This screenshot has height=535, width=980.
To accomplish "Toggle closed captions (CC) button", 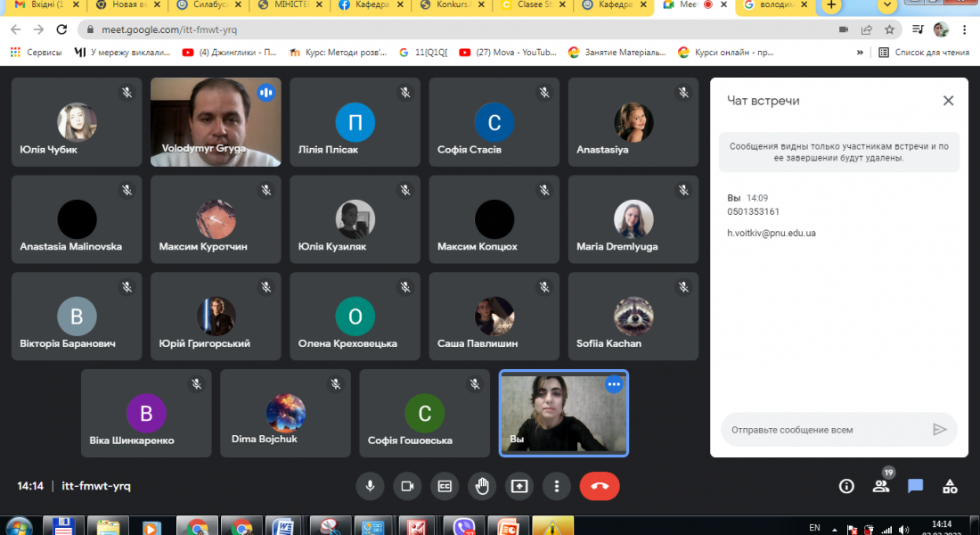I will [x=445, y=486].
